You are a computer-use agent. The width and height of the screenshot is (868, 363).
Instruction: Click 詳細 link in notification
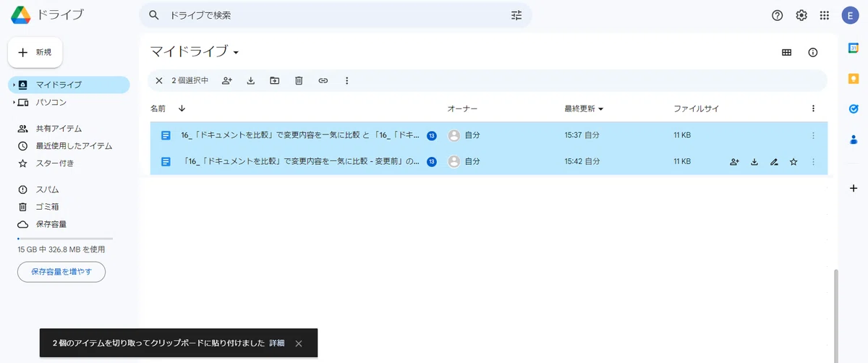277,343
